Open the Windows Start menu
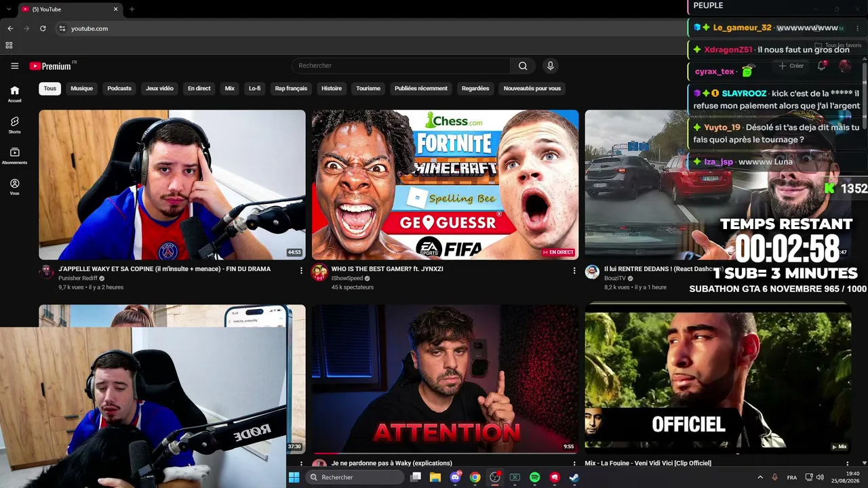Image resolution: width=868 pixels, height=488 pixels. 294,477
